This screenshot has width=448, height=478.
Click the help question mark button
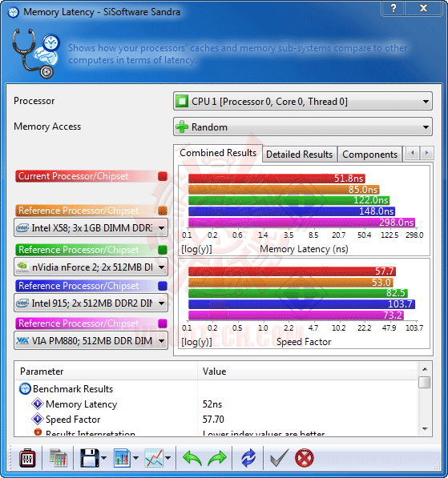coord(394,8)
